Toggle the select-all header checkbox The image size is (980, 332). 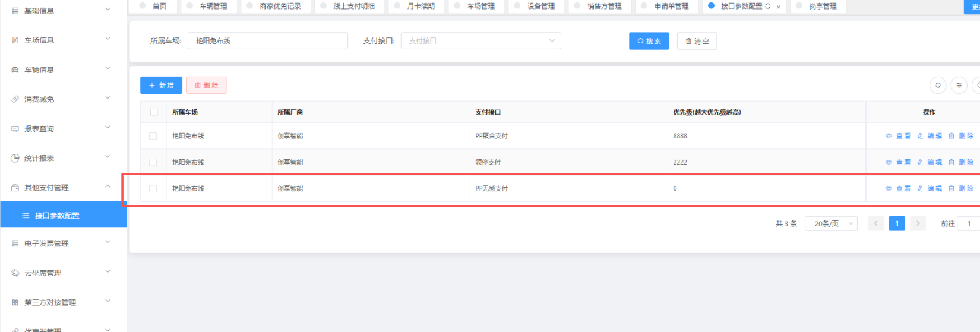coord(154,112)
